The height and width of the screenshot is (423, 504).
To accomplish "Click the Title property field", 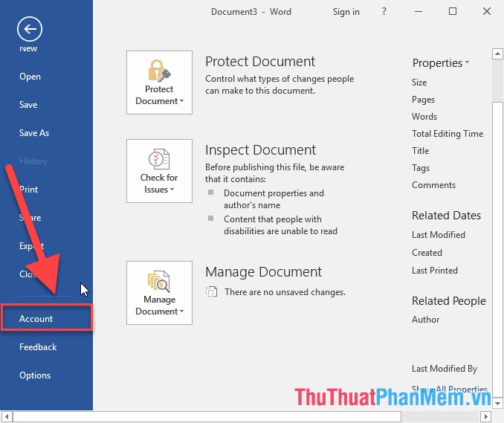I will [x=421, y=151].
